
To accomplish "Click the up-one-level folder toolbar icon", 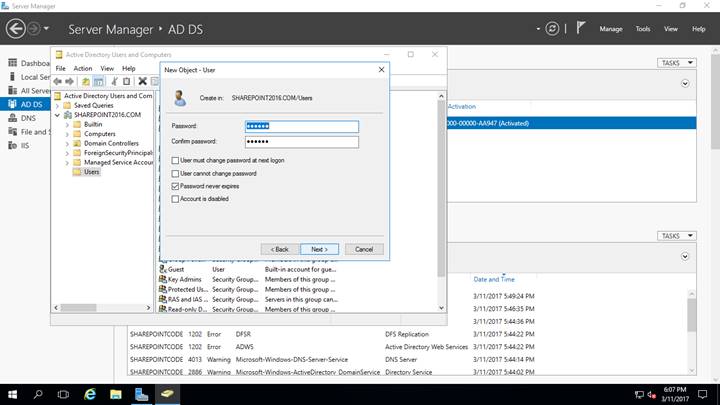I will (86, 81).
